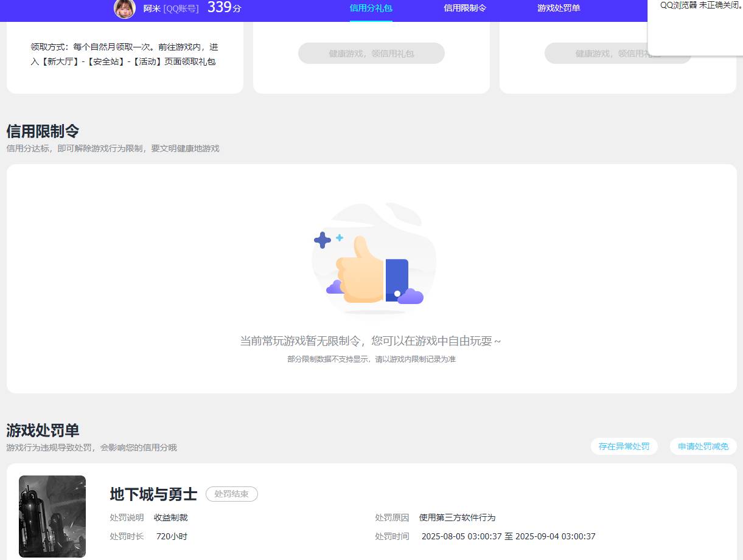Image resolution: width=743 pixels, height=560 pixels.
Task: Switch to the 游戏处罚单 tab
Action: pos(558,8)
